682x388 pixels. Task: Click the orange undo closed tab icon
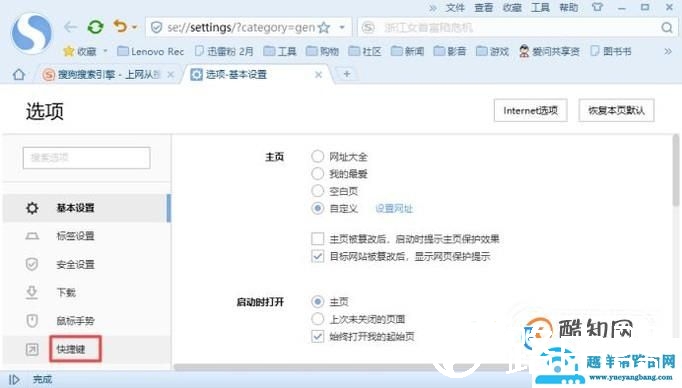click(x=120, y=27)
